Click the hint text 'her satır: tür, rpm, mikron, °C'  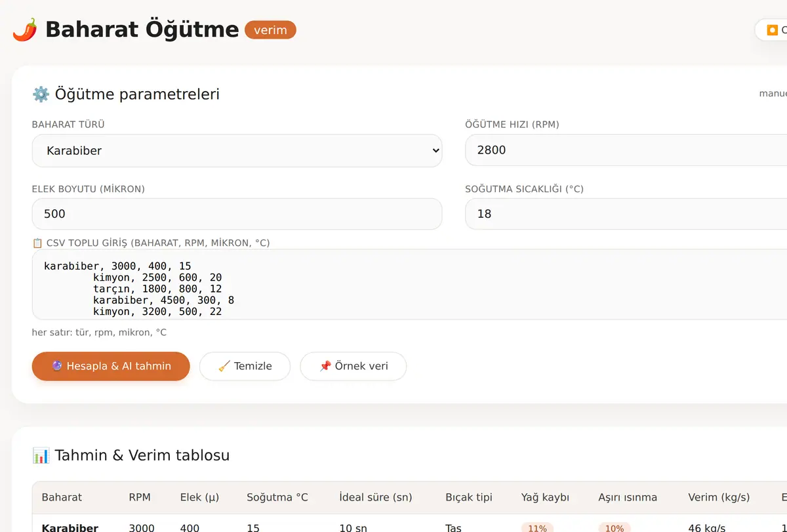(x=99, y=333)
